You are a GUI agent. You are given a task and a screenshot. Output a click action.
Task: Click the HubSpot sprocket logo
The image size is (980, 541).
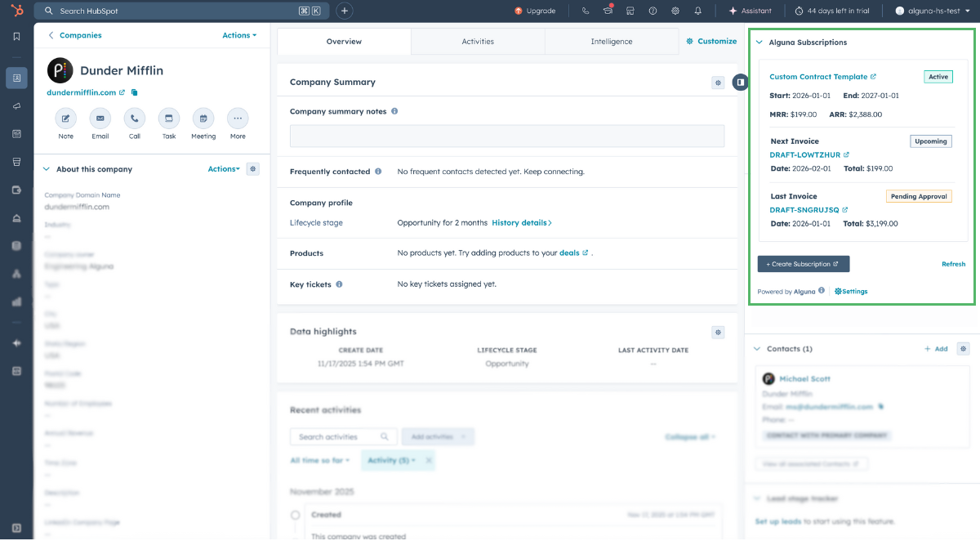16,11
